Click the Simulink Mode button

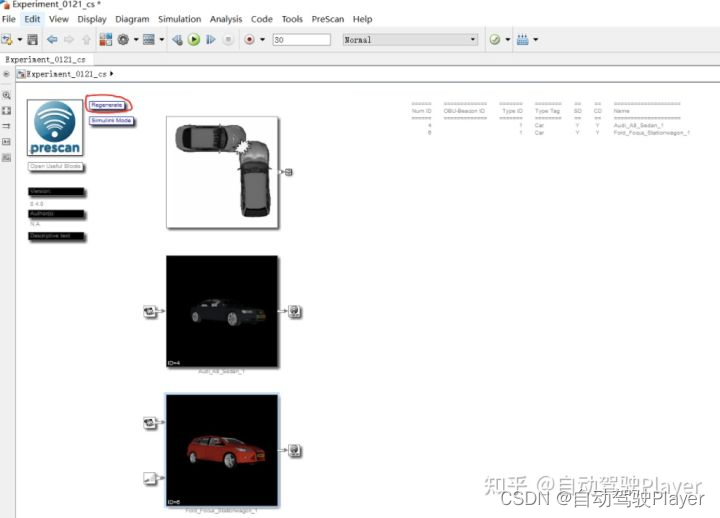coord(112,121)
